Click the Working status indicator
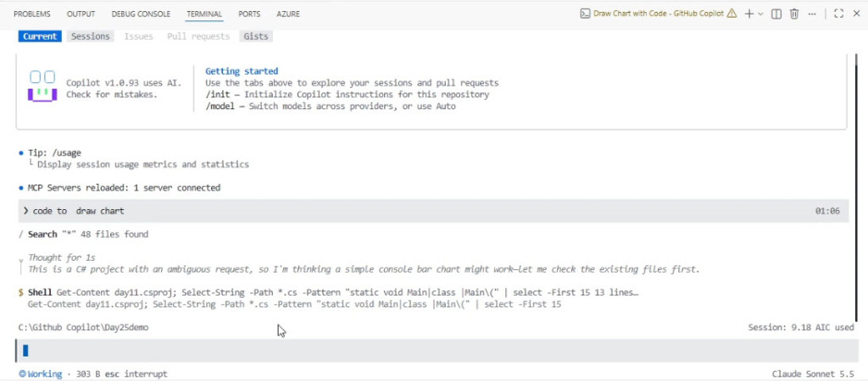This screenshot has height=381, width=868. 40,374
